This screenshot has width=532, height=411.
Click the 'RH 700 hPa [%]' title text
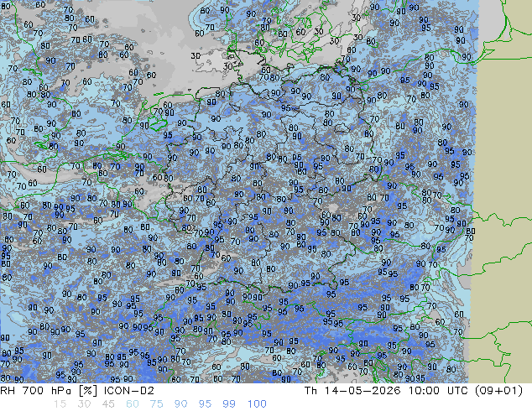[x=49, y=391]
